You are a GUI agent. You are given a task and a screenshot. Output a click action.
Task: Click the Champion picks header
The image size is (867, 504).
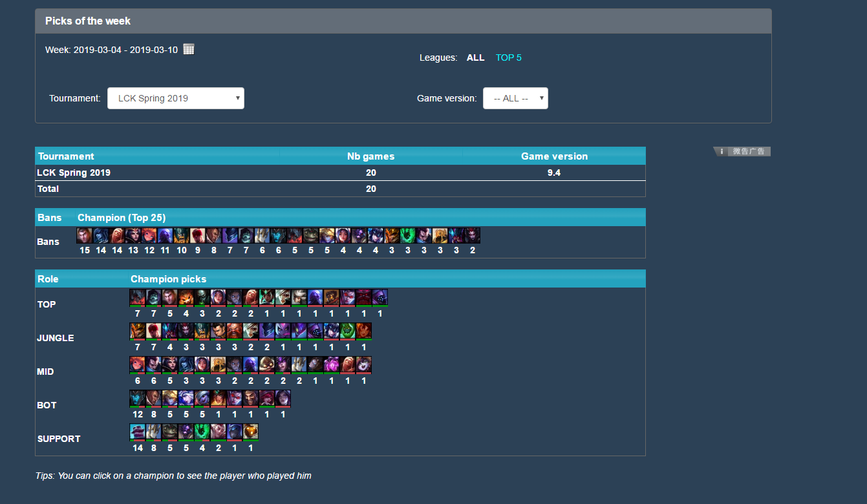169,278
